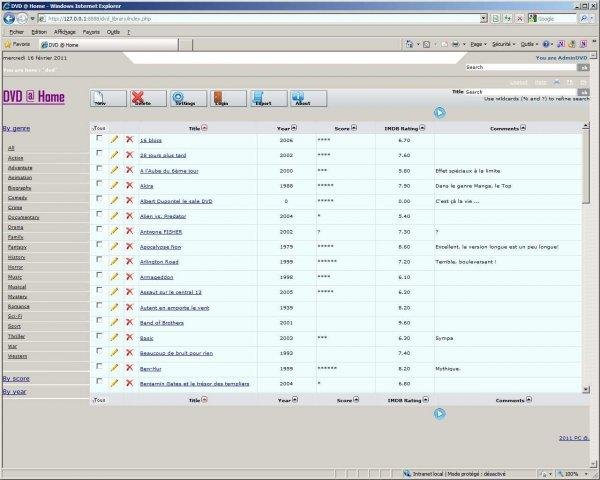The image size is (600, 480).
Task: Tick the checkbox for Band of Brothers
Action: [99, 320]
